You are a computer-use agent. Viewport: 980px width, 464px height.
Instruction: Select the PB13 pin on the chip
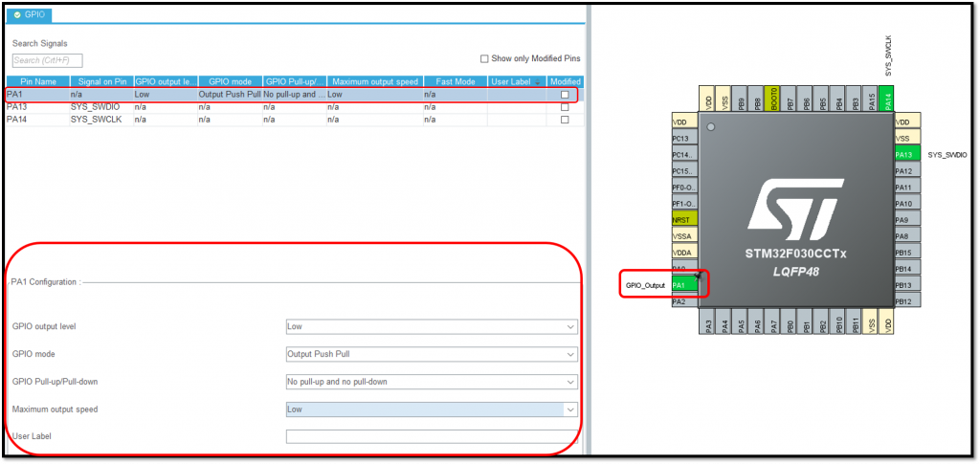click(x=908, y=285)
